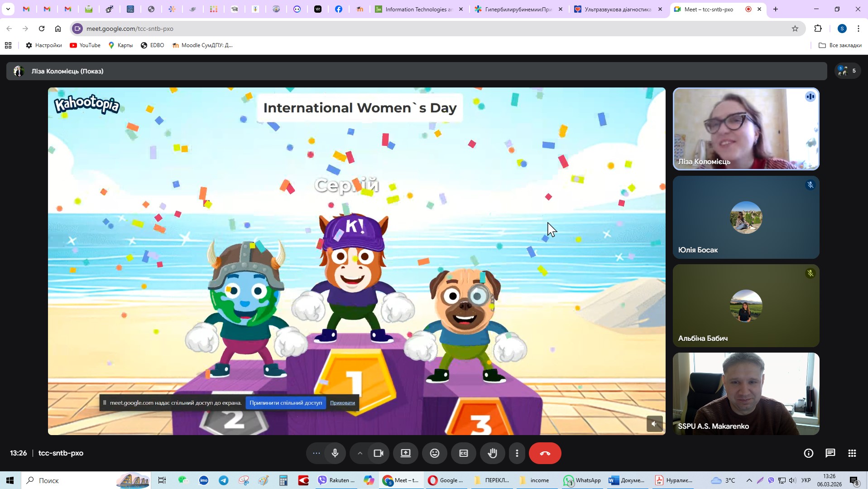Open the emoji reactions button
Screen dimensions: 868x489
pos(434,453)
